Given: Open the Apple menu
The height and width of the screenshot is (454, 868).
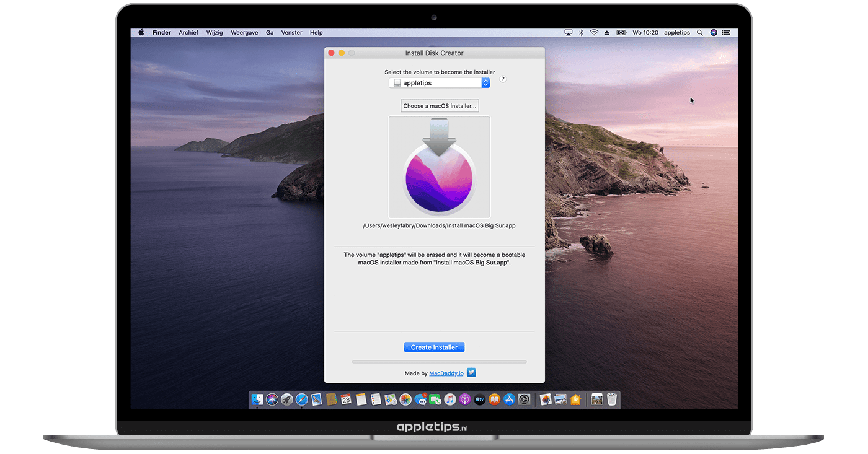Looking at the screenshot, I should tap(141, 33).
